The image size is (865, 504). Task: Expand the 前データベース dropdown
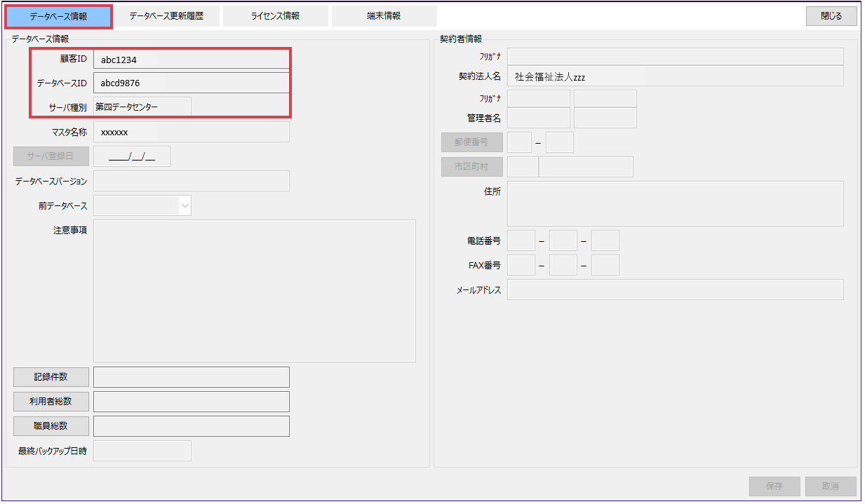tap(185, 205)
